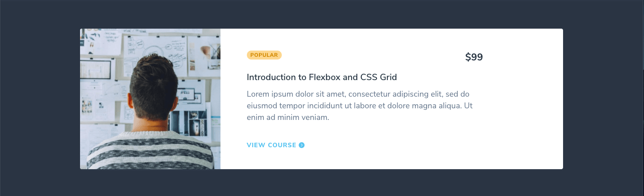The height and width of the screenshot is (196, 644).
Task: Click the page's vertical scrollbar
Action: pyautogui.click(x=643, y=98)
